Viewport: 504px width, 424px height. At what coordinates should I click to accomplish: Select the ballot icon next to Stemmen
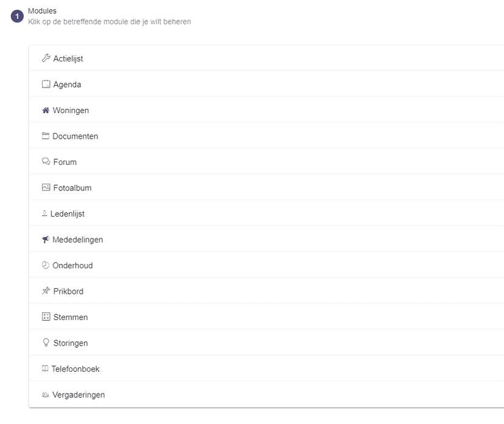click(x=46, y=317)
